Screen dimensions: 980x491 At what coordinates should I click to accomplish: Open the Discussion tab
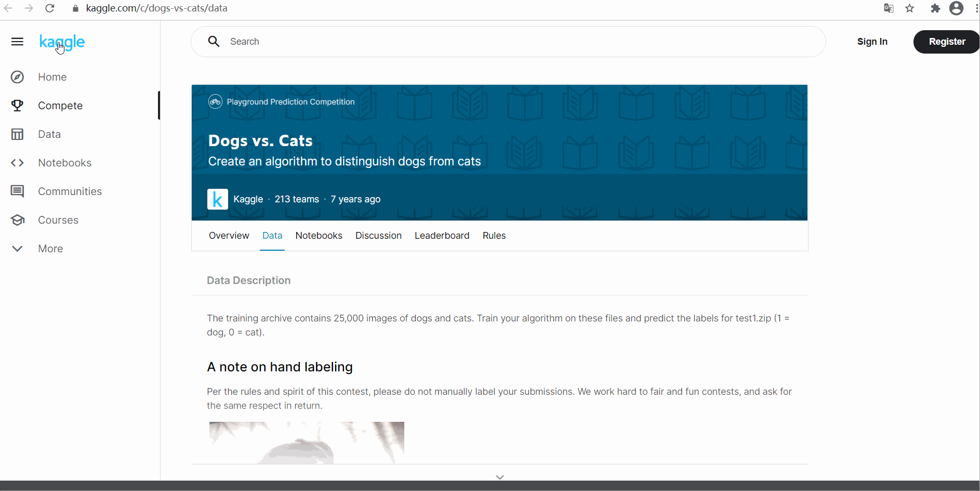click(x=378, y=236)
